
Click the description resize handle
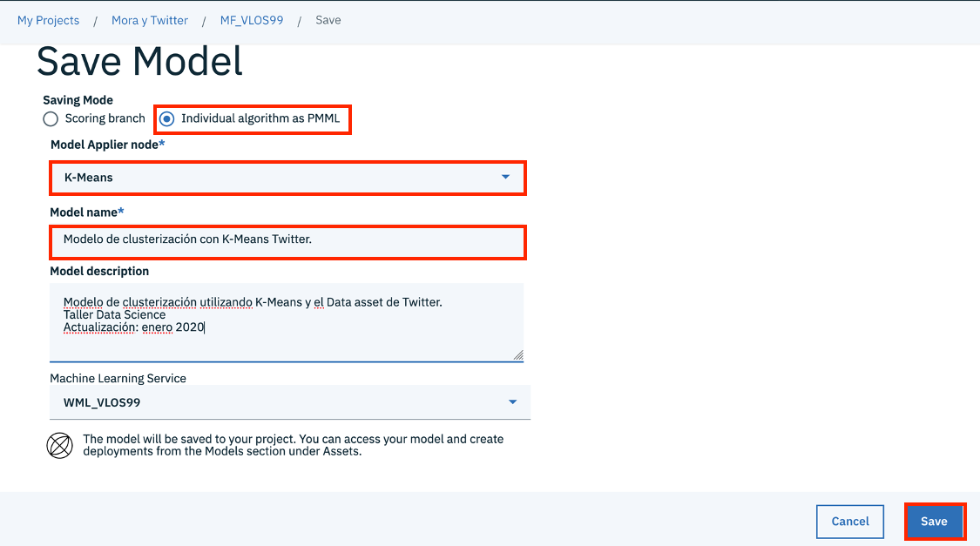pos(518,355)
